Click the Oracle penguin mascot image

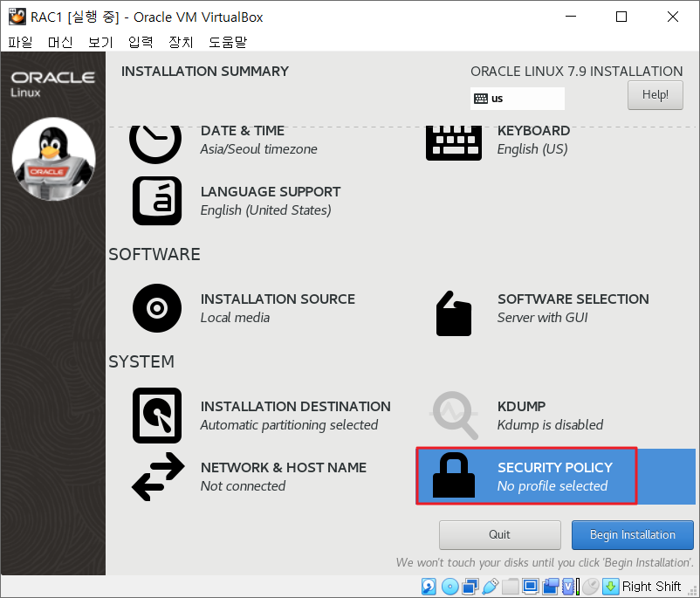coord(53,159)
